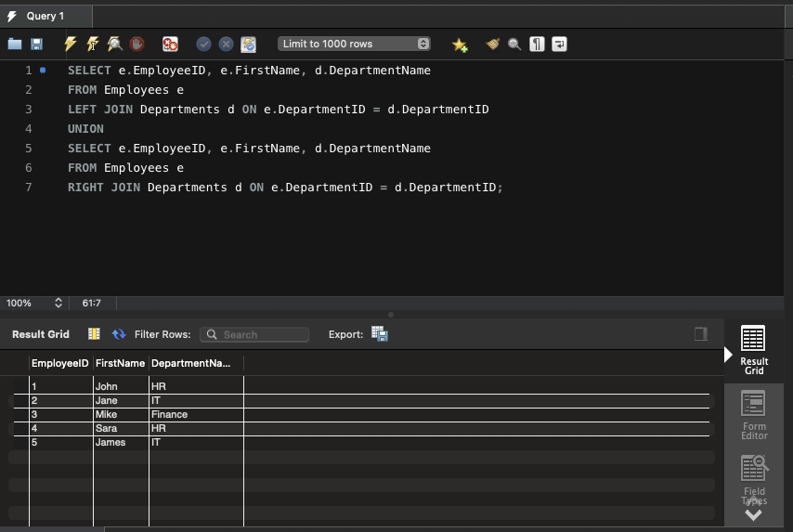Toggle the stop-on-error execution option

(x=170, y=44)
